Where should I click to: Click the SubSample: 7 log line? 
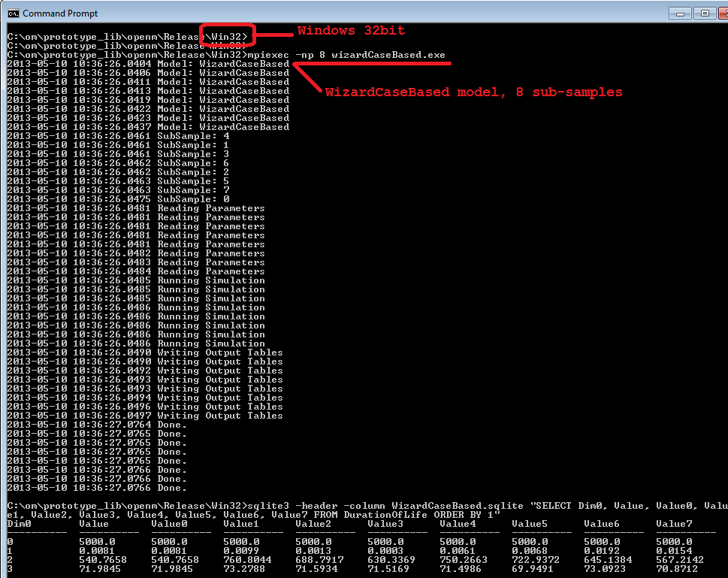click(x=119, y=190)
